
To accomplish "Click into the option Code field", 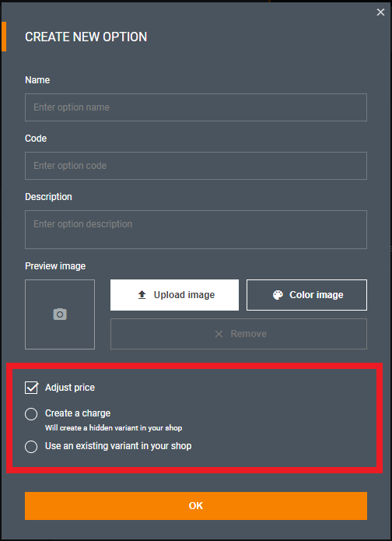I will coord(196,166).
